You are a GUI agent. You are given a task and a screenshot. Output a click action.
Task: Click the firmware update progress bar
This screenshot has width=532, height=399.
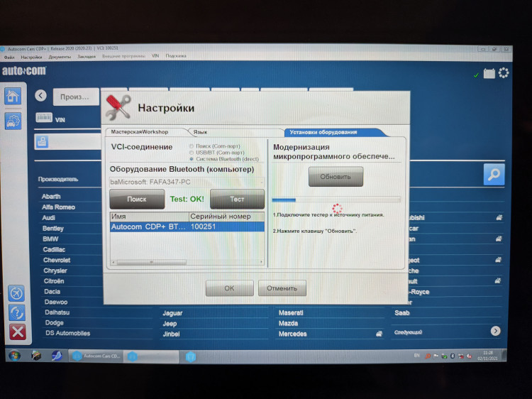click(x=336, y=199)
